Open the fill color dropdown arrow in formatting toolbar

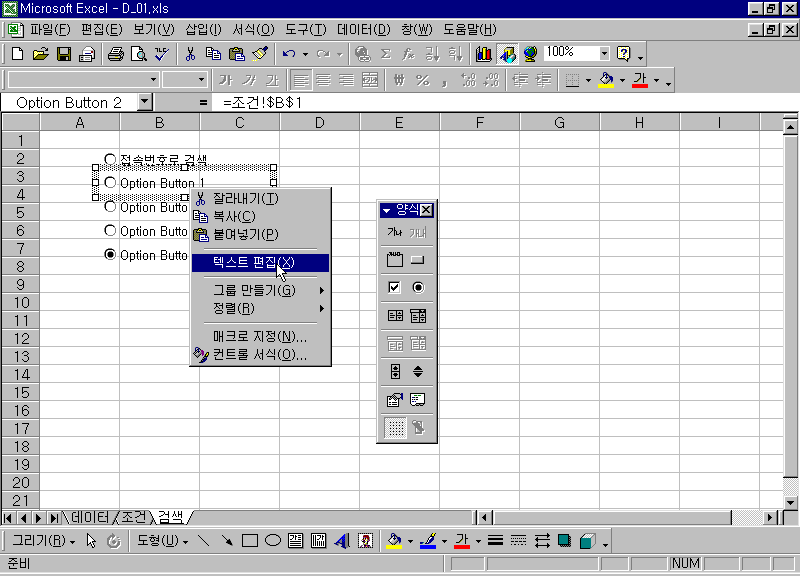[622, 81]
